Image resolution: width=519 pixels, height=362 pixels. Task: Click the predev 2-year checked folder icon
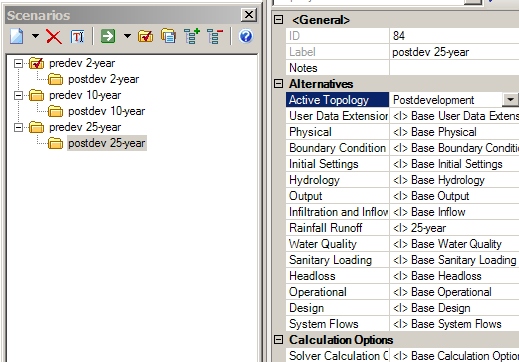tap(36, 63)
